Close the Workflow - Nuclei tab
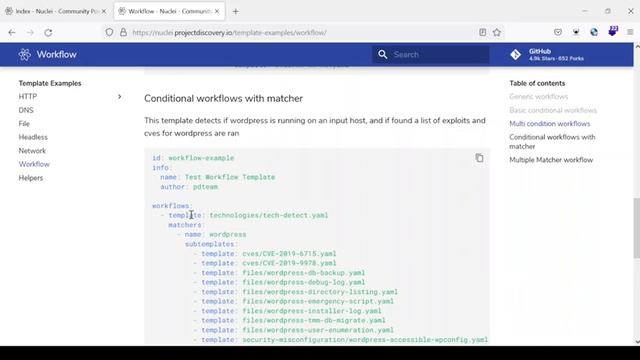 click(217, 11)
